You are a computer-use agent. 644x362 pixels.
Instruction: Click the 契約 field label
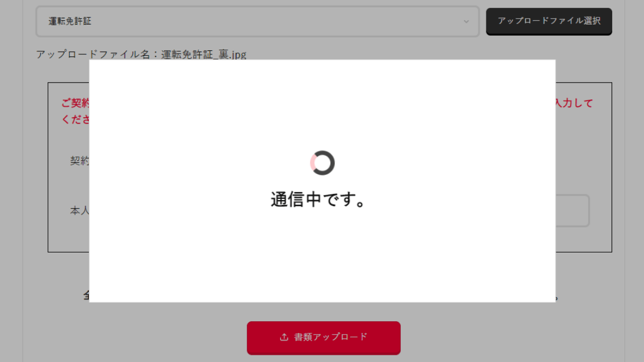79,161
